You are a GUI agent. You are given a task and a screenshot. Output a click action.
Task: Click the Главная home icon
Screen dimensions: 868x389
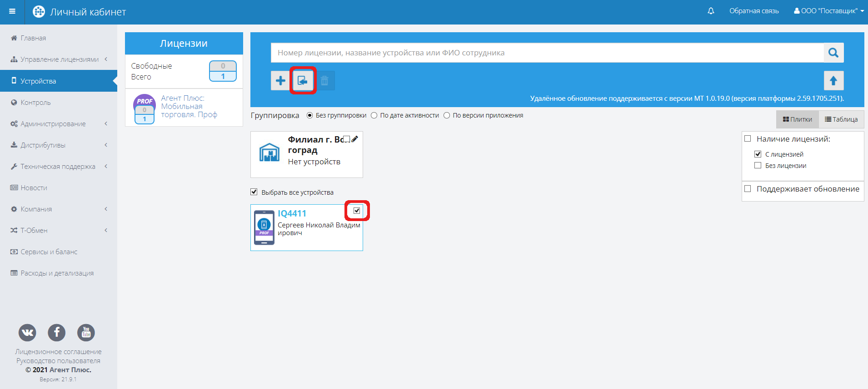tap(14, 38)
